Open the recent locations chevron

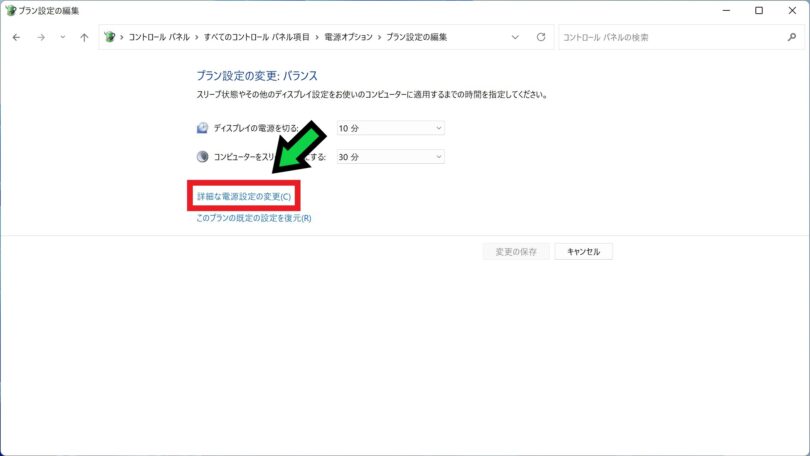click(x=63, y=37)
